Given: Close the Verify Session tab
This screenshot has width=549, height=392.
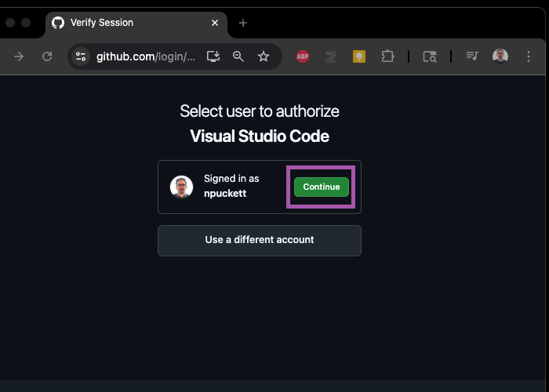Looking at the screenshot, I should (x=215, y=23).
